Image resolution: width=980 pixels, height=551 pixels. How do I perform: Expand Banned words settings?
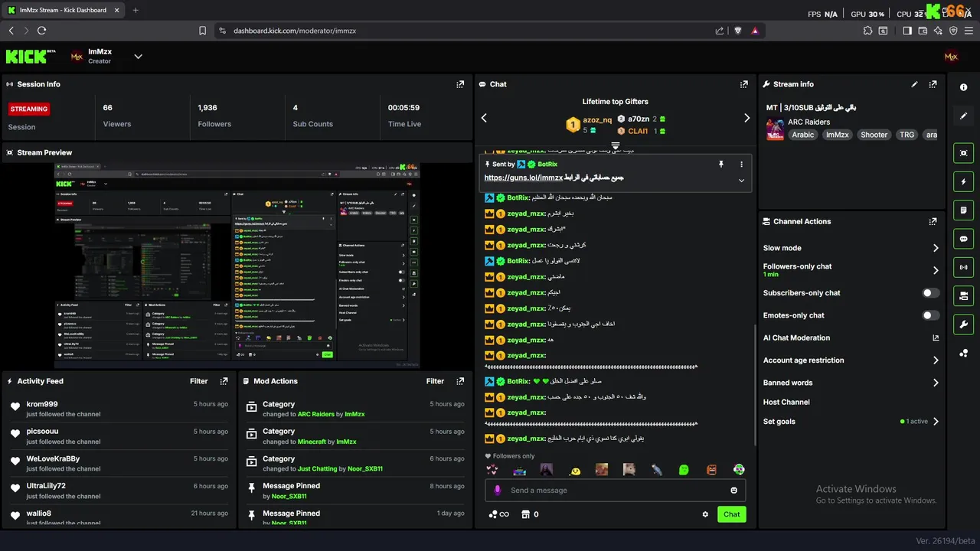936,383
